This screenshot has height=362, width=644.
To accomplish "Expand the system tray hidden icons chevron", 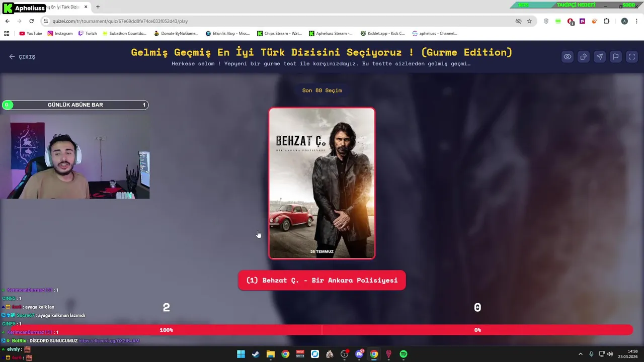I will point(580,354).
